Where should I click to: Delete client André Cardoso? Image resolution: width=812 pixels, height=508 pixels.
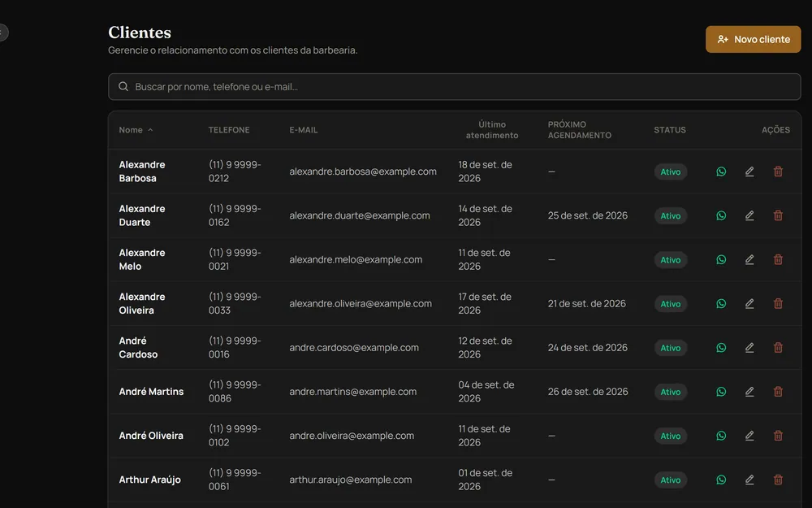pyautogui.click(x=778, y=348)
